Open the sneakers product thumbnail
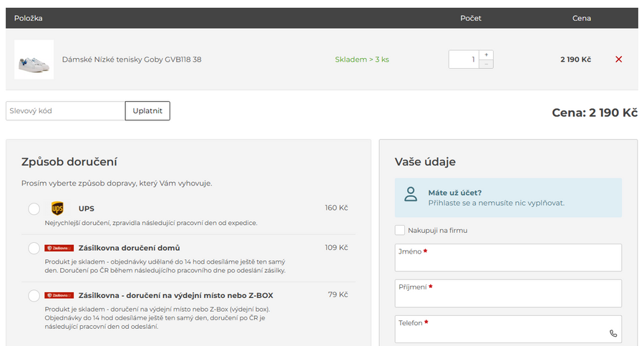644x346 pixels. (x=34, y=59)
